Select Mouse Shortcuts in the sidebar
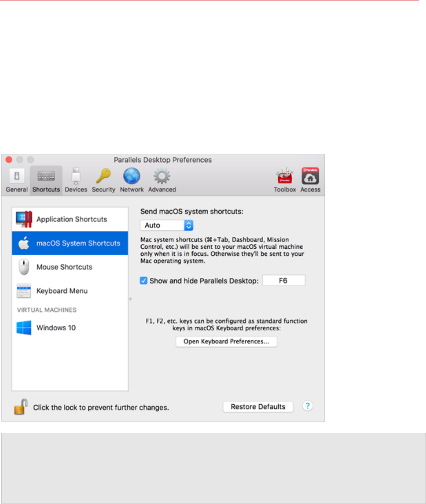Viewport: 426px width, 504px height. 70,267
